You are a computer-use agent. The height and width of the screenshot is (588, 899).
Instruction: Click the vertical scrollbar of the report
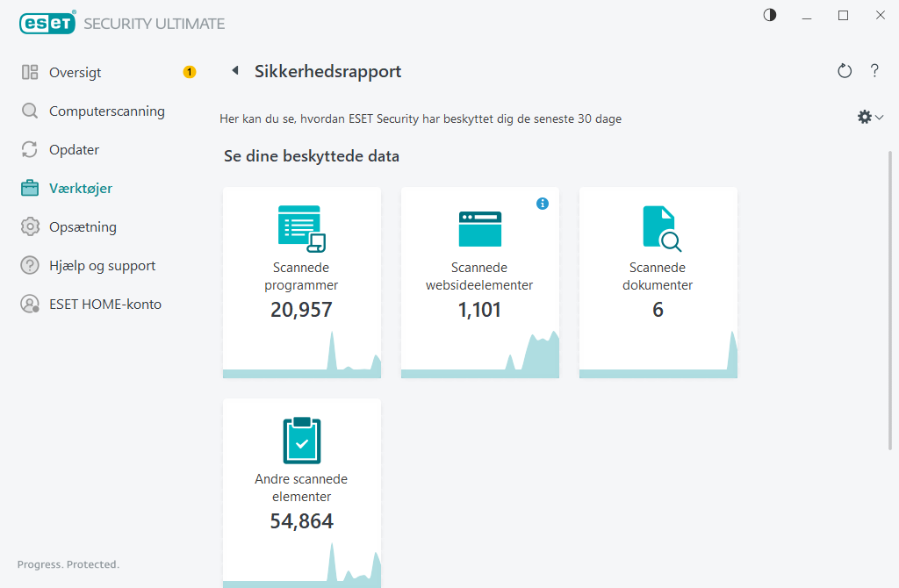[x=890, y=300]
